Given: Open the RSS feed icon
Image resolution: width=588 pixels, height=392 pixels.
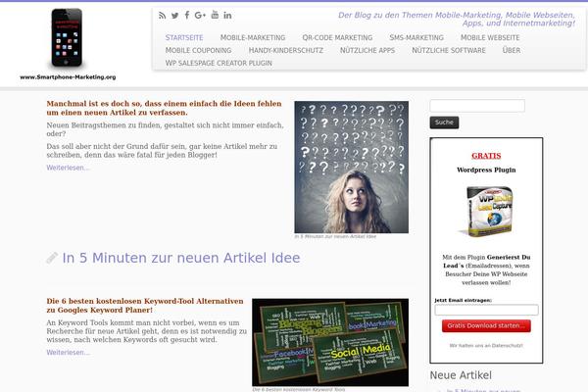Looking at the screenshot, I should coord(162,16).
